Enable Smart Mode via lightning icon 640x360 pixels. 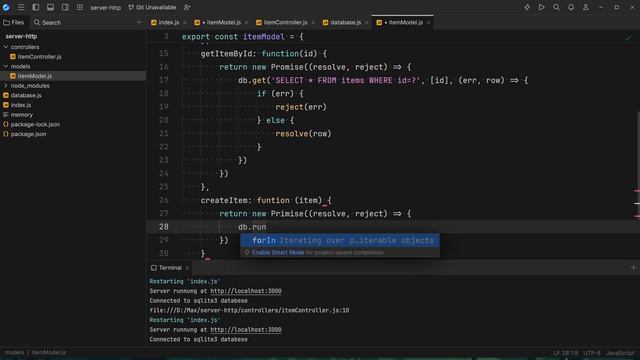tap(527, 7)
